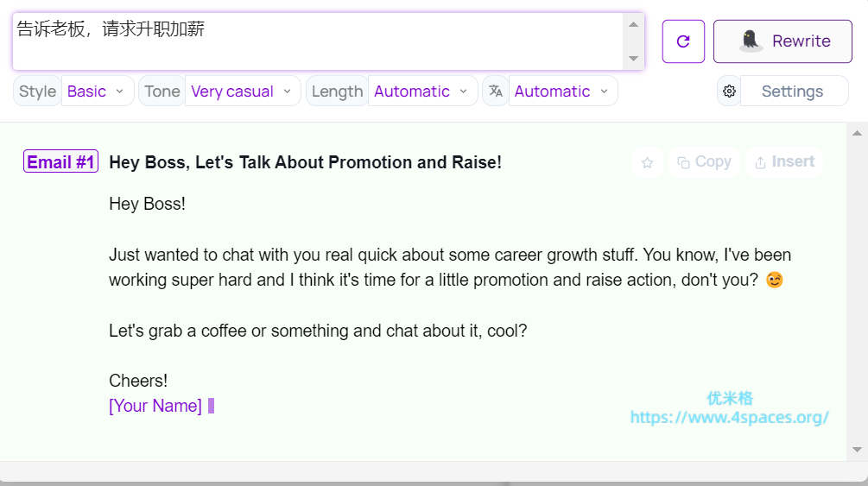Click the [Your Name] placeholder text

click(155, 406)
